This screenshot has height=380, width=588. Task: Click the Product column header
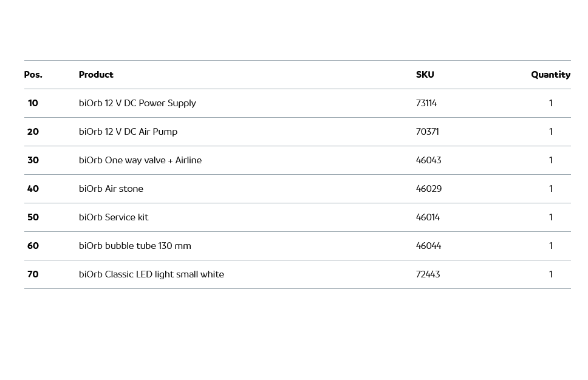(x=96, y=75)
